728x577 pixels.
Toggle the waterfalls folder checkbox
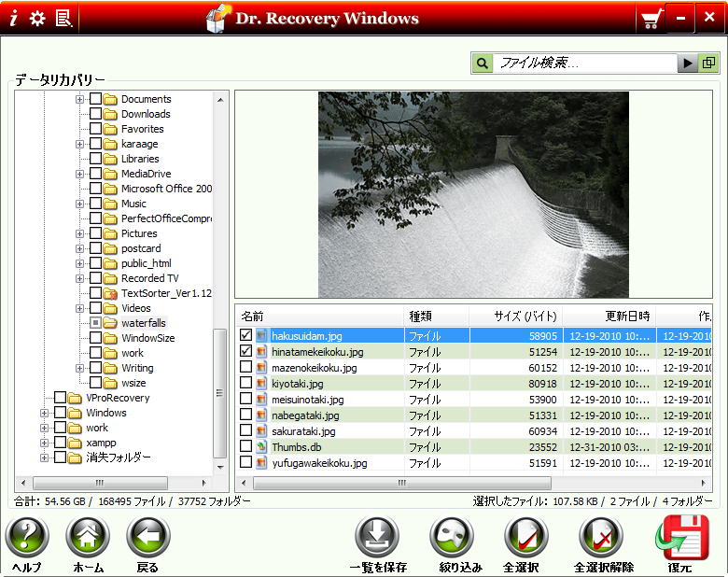[x=95, y=322]
